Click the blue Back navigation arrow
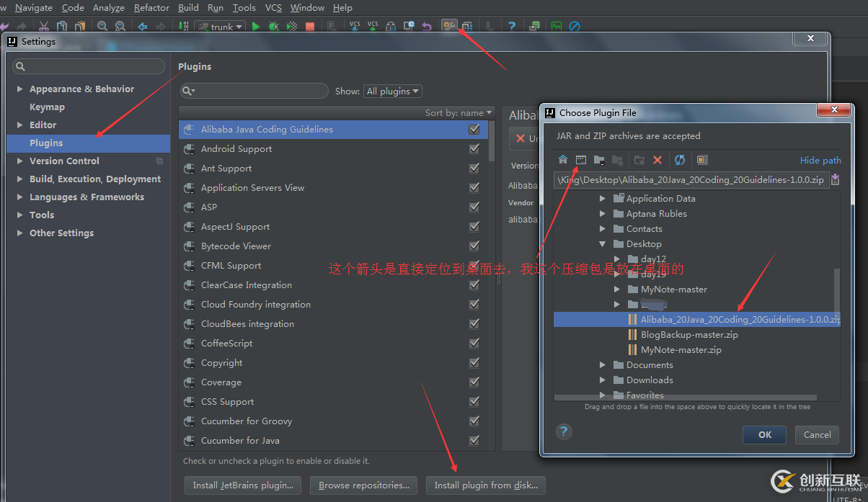 [x=143, y=27]
